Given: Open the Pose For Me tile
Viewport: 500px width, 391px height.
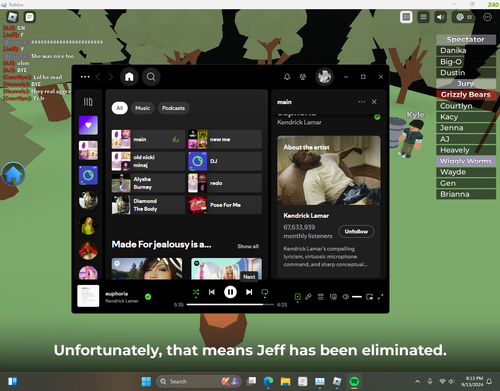Looking at the screenshot, I should click(x=225, y=205).
